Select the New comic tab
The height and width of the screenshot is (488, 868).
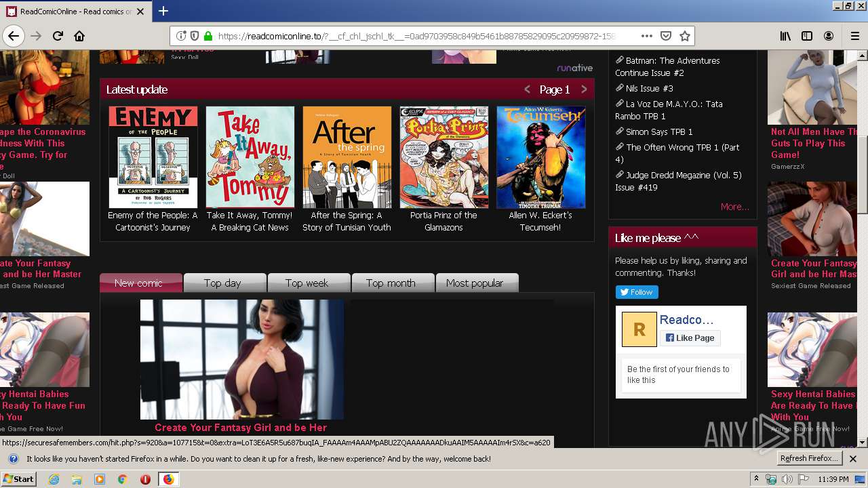141,283
